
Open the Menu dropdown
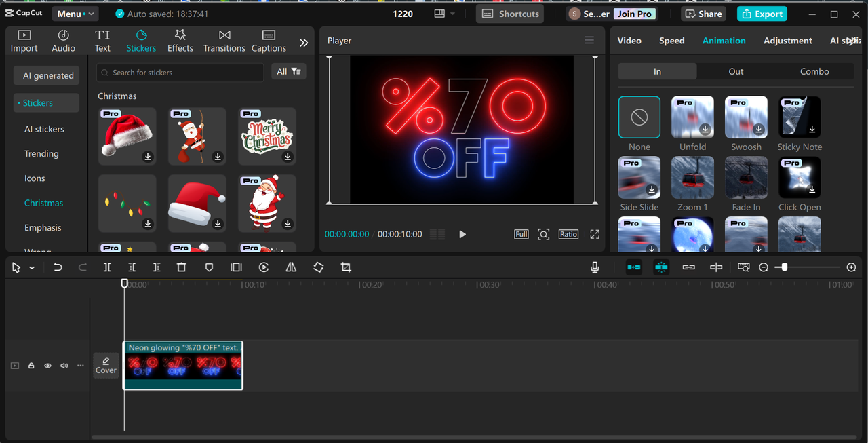(x=74, y=14)
